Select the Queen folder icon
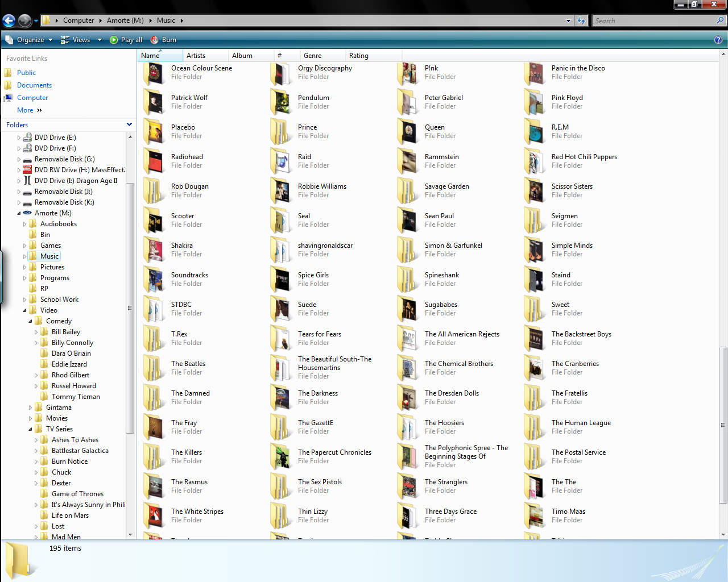The width and height of the screenshot is (728, 582). click(408, 132)
